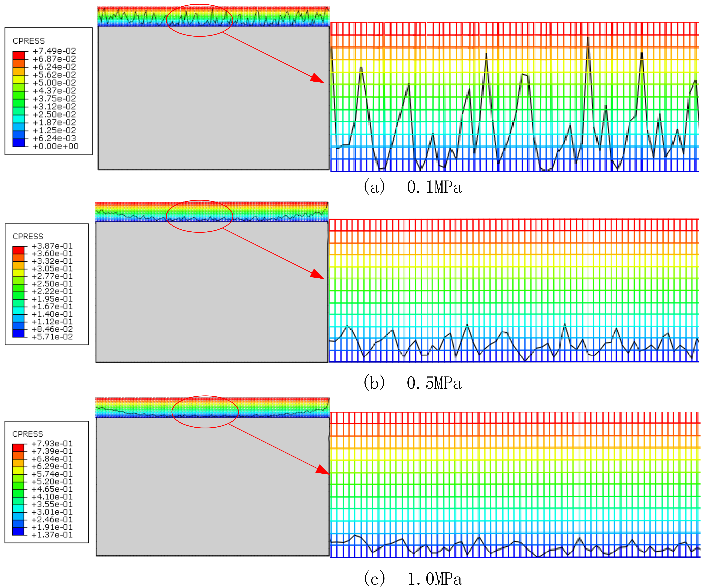Screen dimensions: 704x588
Task: Click the dark blue swatch labeled +0.00e+00
Action: tap(18, 143)
